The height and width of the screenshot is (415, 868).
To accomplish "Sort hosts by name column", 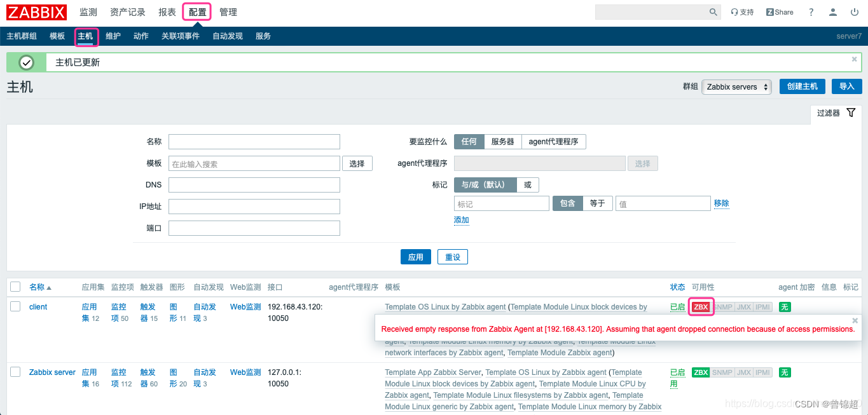I will [x=40, y=287].
